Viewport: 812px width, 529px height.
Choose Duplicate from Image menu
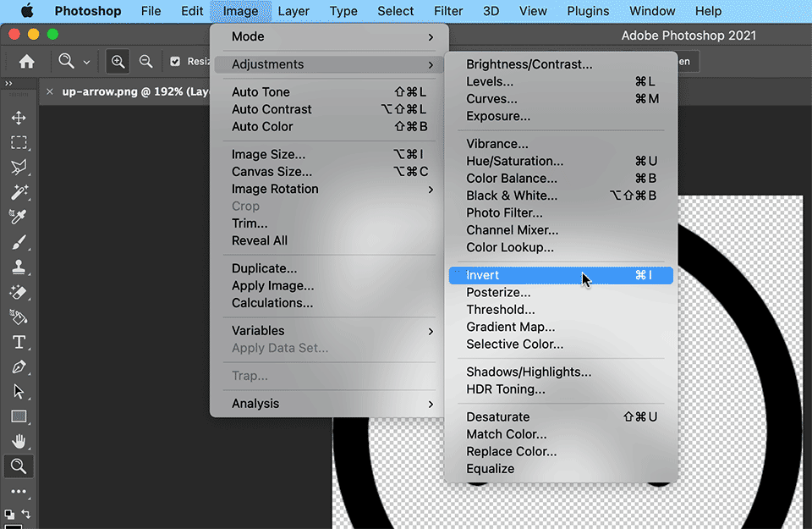[x=329, y=268]
